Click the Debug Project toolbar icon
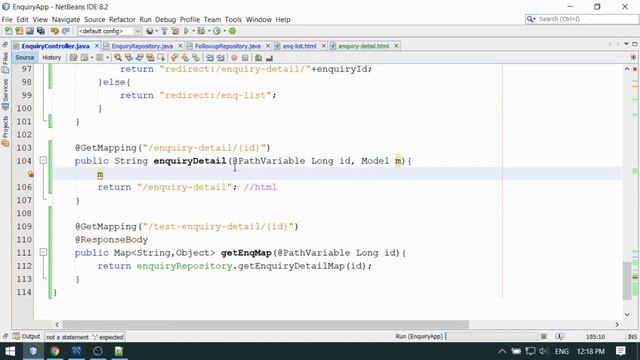Viewport: 640px width, 360px height. click(201, 31)
